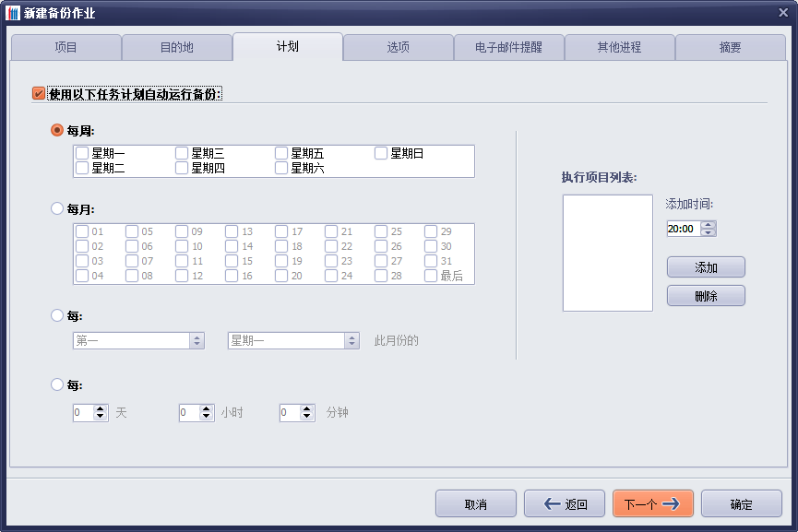Uncheck 使用以下任务计划自动运行备份
The height and width of the screenshot is (532, 798).
point(38,93)
